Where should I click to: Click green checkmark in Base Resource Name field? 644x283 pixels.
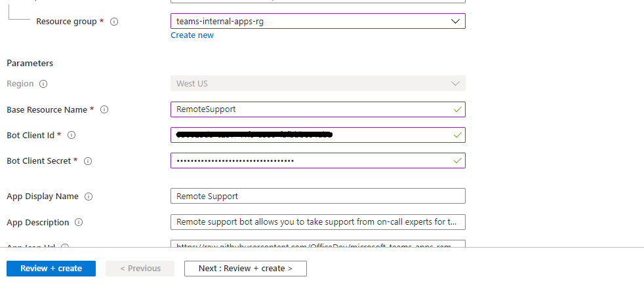458,109
